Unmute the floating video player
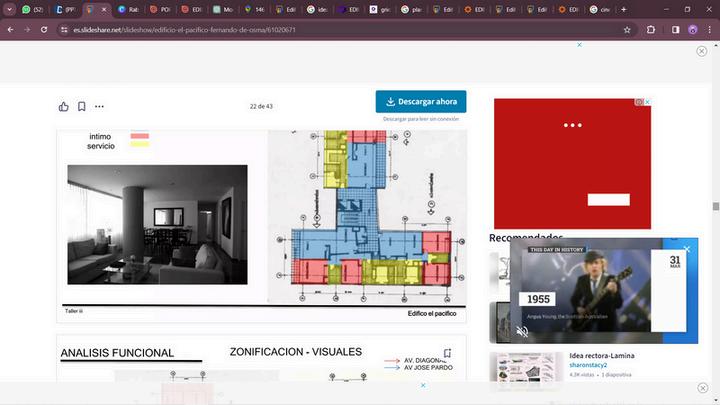The image size is (720, 405). pos(522,331)
